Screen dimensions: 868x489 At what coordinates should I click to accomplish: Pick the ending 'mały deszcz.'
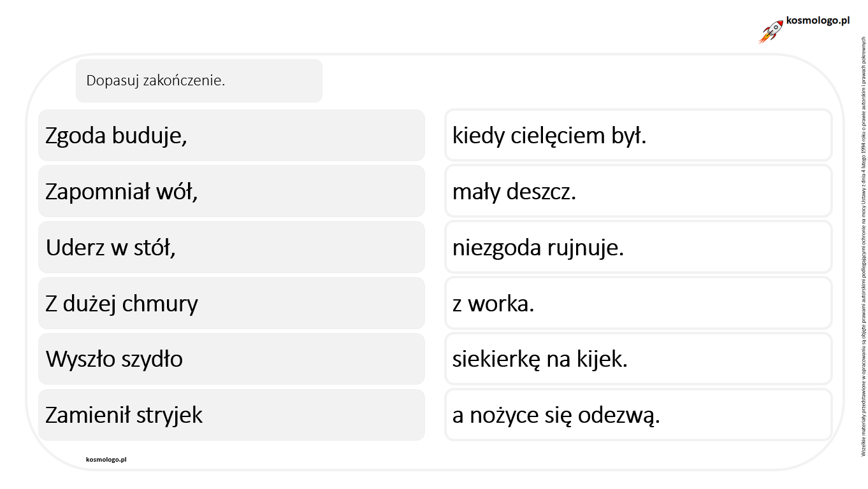click(x=639, y=191)
